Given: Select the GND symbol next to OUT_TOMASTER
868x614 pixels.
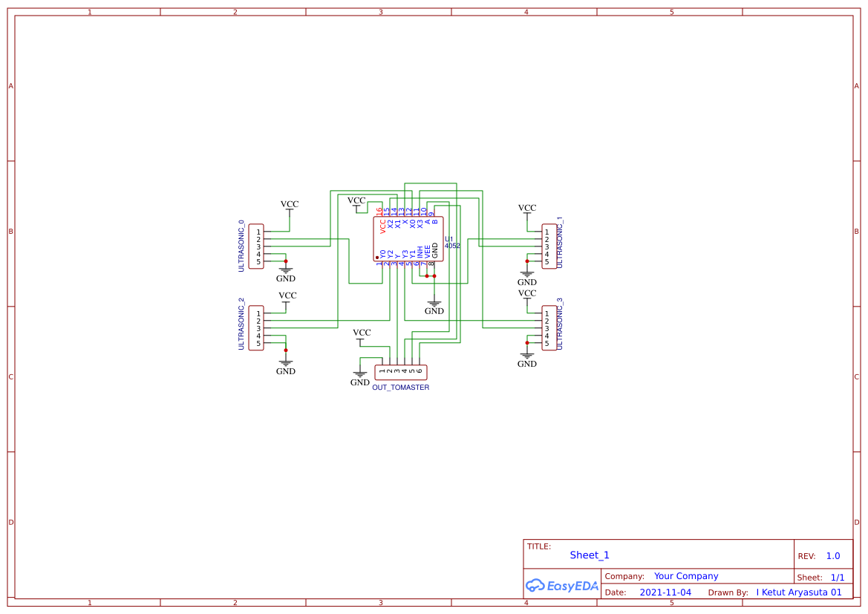Looking at the screenshot, I should [x=359, y=375].
